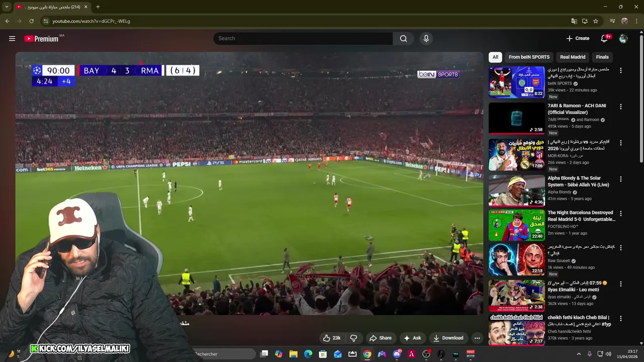View site information icon left of URL
Image resolution: width=644 pixels, height=362 pixels.
(x=46, y=21)
